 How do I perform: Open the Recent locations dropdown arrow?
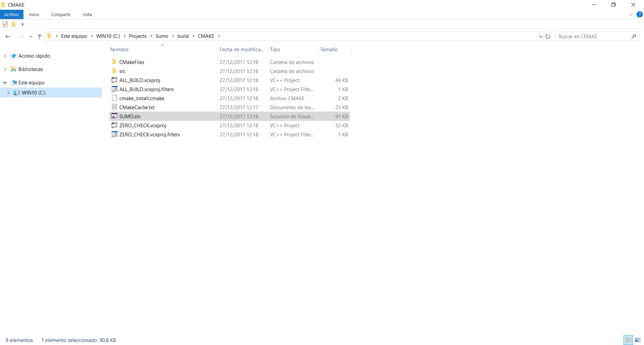pyautogui.click(x=31, y=37)
